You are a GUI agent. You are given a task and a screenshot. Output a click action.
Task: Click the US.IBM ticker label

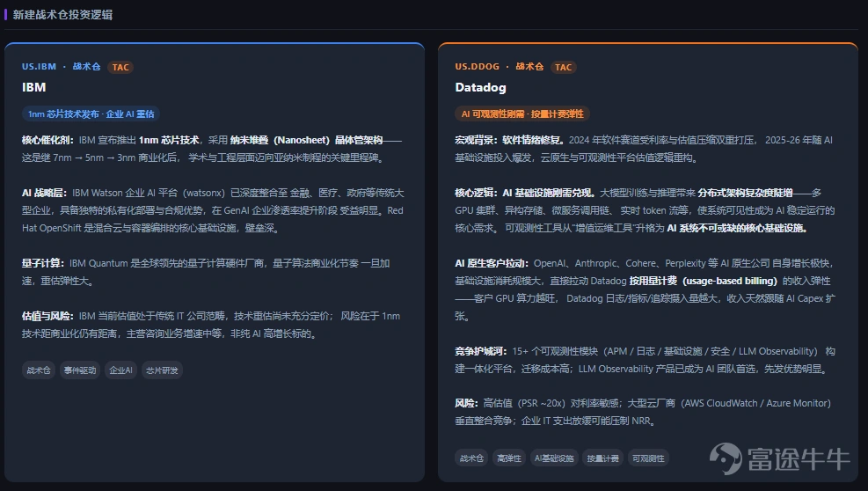tap(39, 67)
